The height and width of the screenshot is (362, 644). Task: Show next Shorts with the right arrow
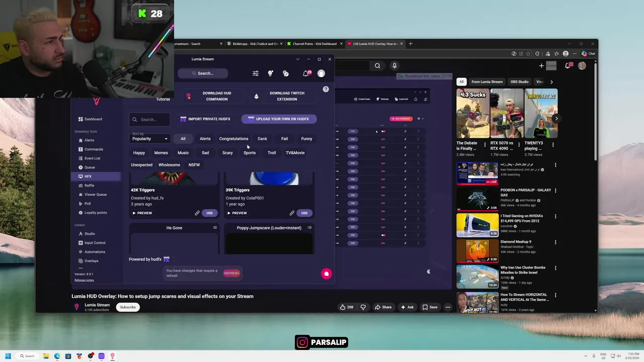pos(556,119)
